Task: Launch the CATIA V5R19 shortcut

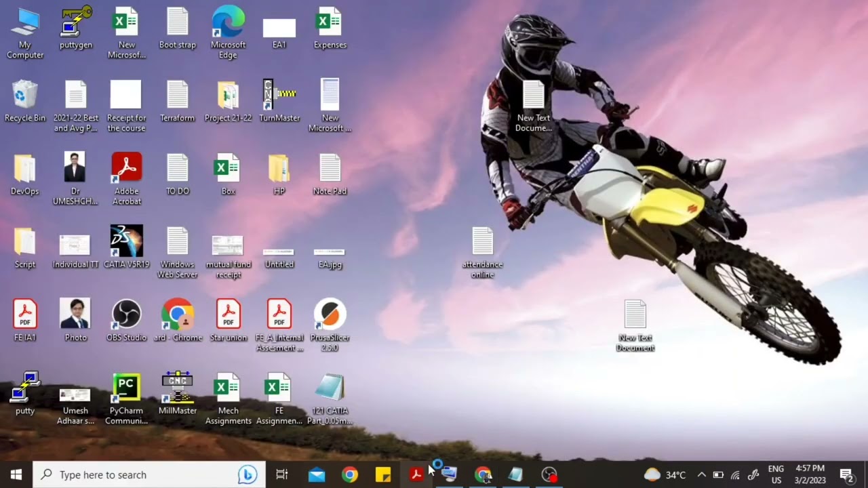Action: [127, 247]
